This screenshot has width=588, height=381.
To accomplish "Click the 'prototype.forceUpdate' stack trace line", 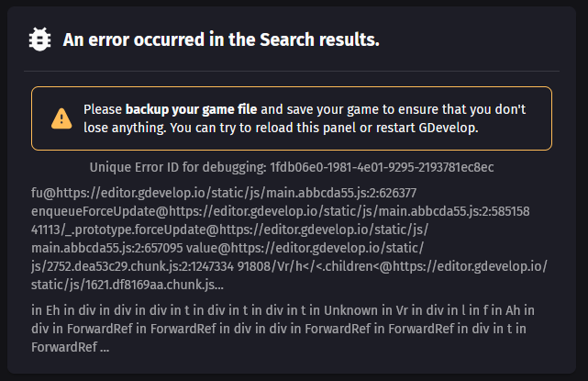I will (229, 228).
